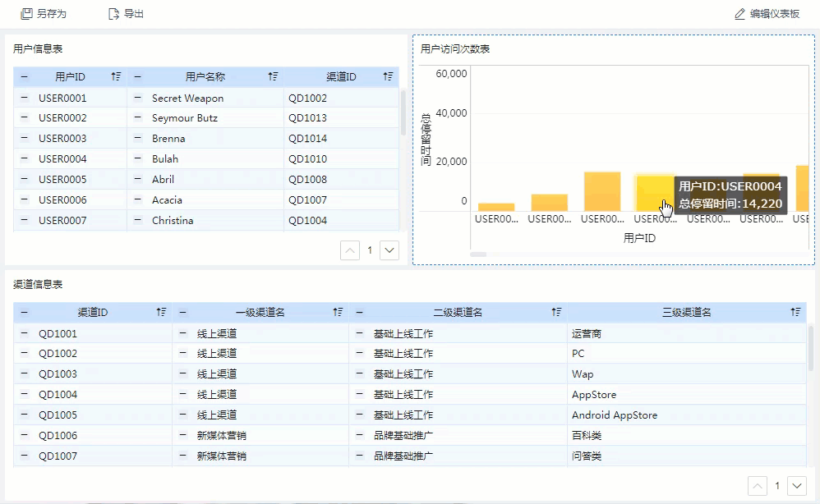Collapse the 一级渠道名 column header
This screenshot has width=820, height=504.
pyautogui.click(x=182, y=312)
